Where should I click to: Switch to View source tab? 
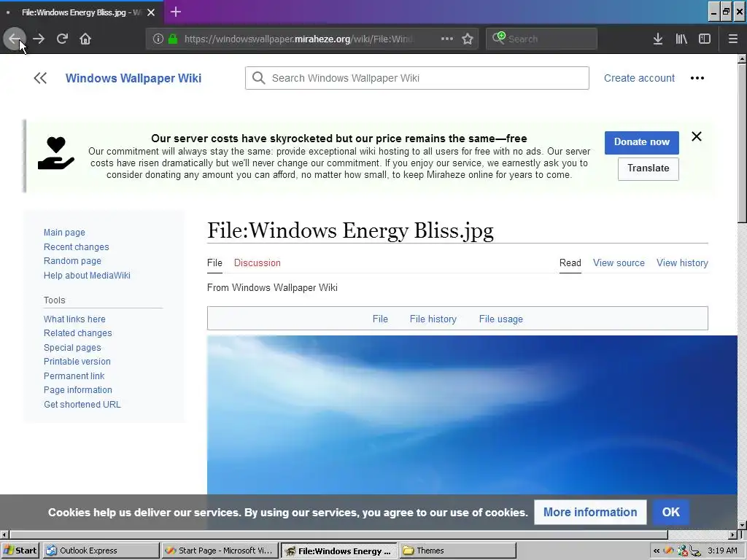coord(619,262)
